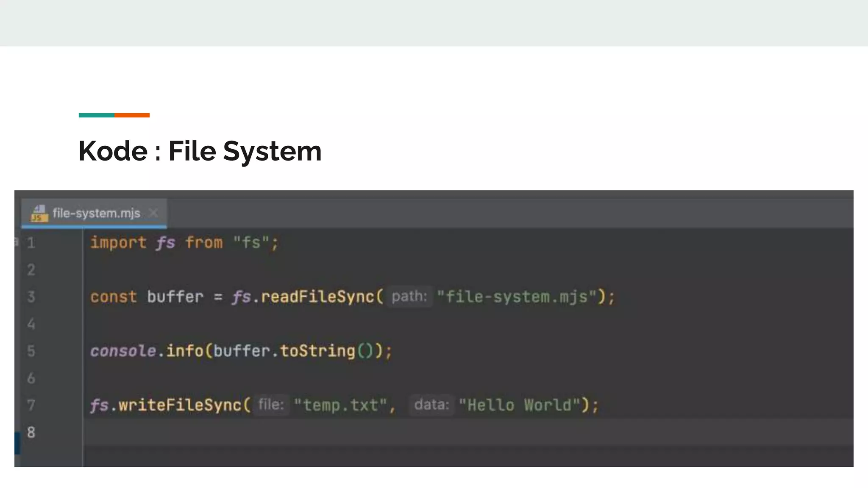Click the "file-system.mjs" string argument
This screenshot has width=868, height=488.
tap(517, 297)
